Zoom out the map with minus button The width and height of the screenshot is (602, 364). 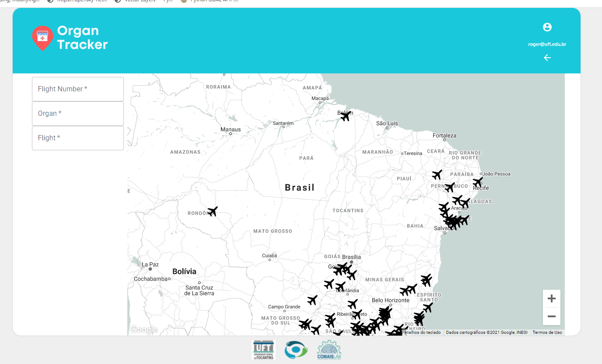point(552,316)
